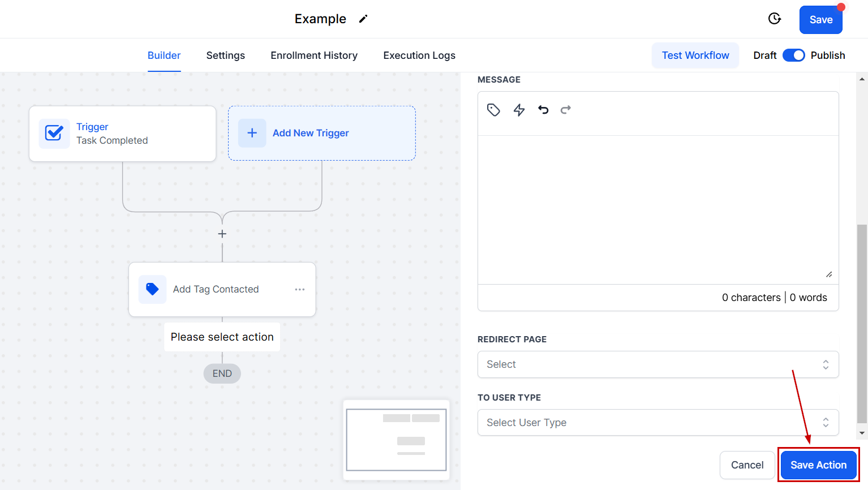Click the TO USER TYPE label

tap(509, 398)
